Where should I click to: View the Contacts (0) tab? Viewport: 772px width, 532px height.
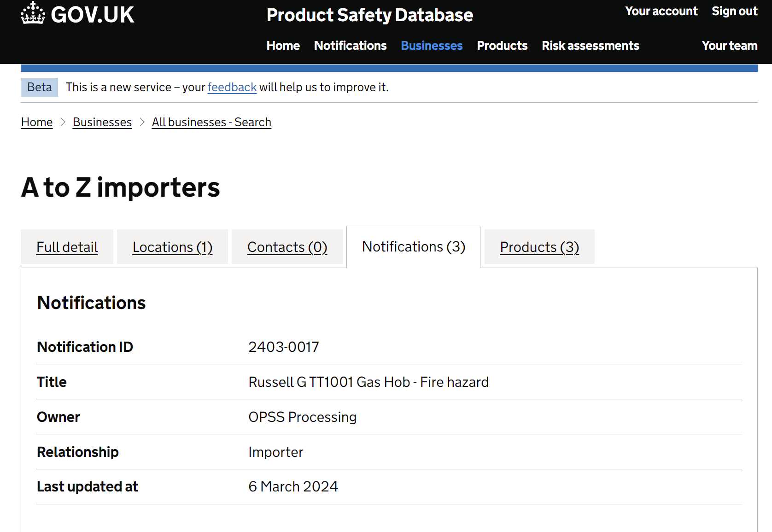click(287, 247)
